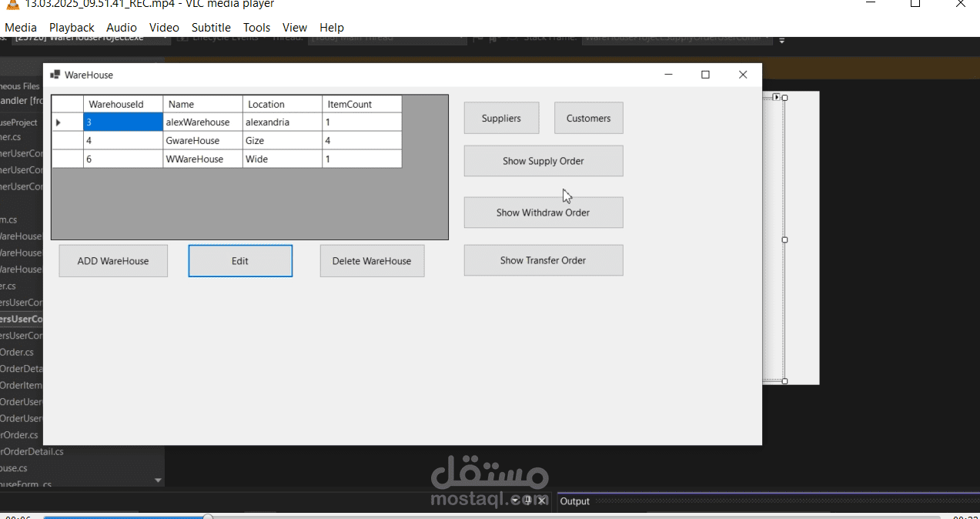Click Show Supply Order

pyautogui.click(x=544, y=160)
